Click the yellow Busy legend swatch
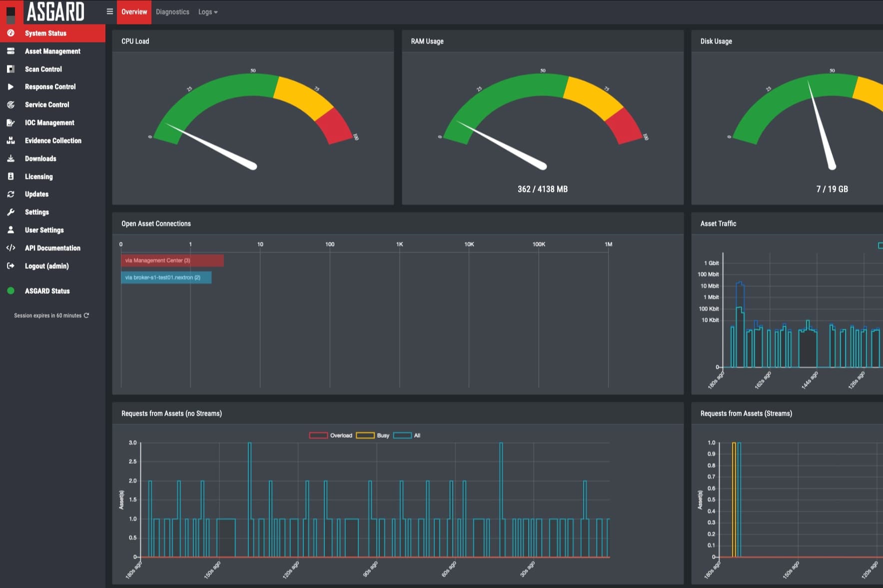Image resolution: width=883 pixels, height=588 pixels. [365, 436]
